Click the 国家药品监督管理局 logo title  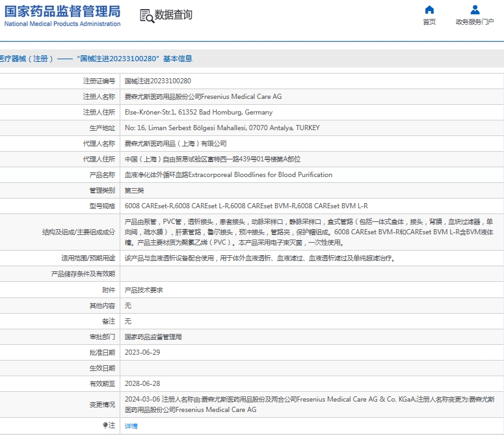tap(62, 11)
